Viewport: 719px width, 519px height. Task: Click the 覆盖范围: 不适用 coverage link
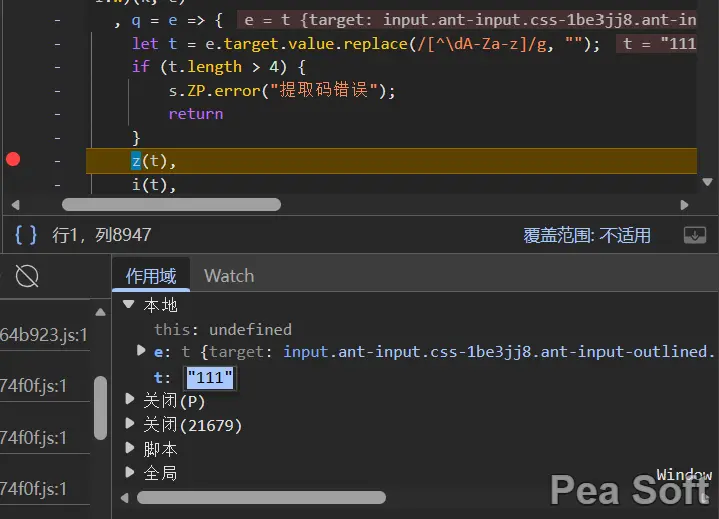[587, 235]
